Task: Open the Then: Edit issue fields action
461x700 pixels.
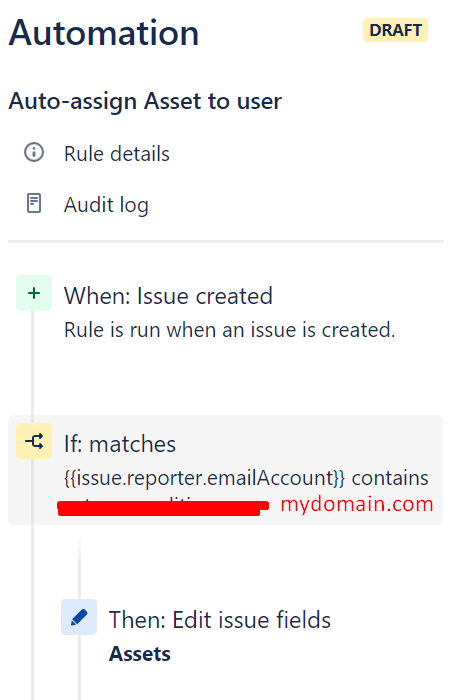Action: point(220,620)
